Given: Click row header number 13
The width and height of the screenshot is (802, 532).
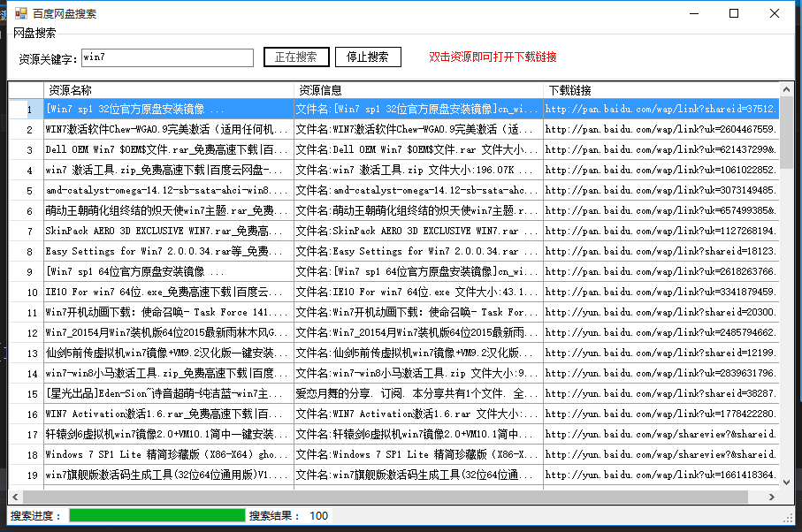Looking at the screenshot, I should coord(27,353).
